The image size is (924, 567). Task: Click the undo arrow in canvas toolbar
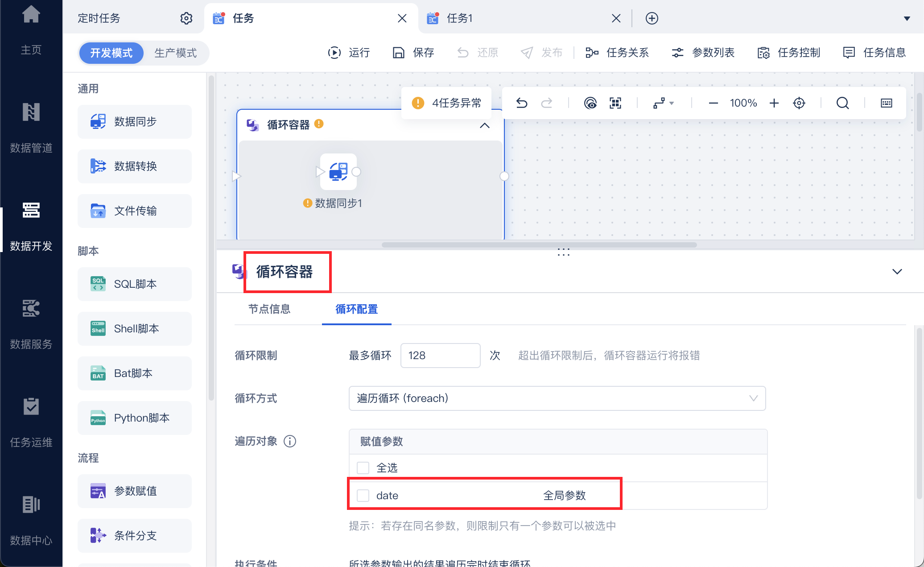pyautogui.click(x=521, y=103)
